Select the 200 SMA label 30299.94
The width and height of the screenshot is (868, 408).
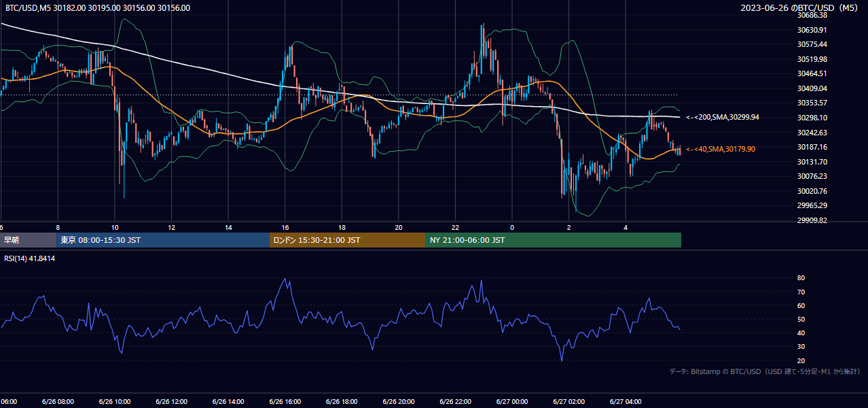pyautogui.click(x=722, y=117)
